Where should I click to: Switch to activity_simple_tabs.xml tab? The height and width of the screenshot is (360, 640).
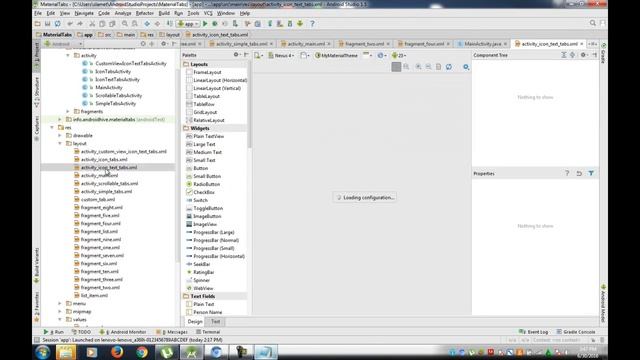click(x=241, y=44)
